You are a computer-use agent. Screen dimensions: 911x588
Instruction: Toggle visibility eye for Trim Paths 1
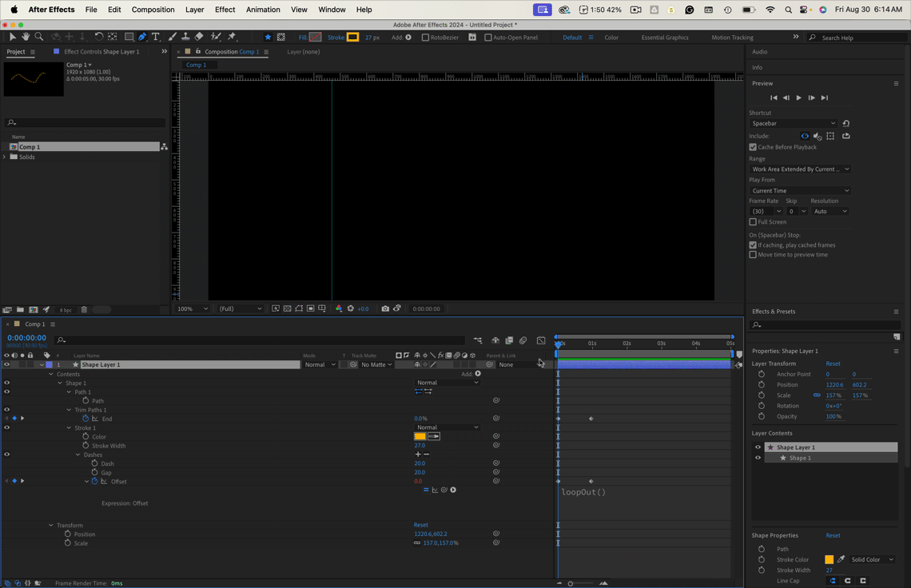pos(7,410)
